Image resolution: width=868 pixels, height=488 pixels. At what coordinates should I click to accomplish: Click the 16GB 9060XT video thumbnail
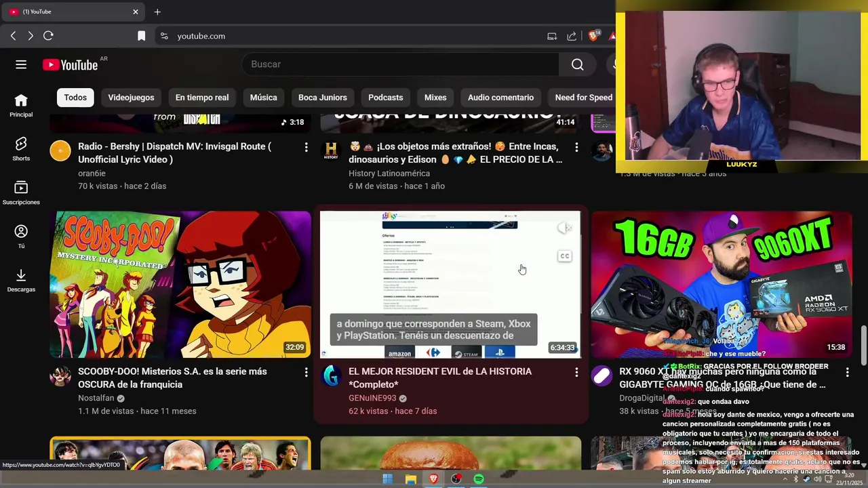[x=722, y=284]
